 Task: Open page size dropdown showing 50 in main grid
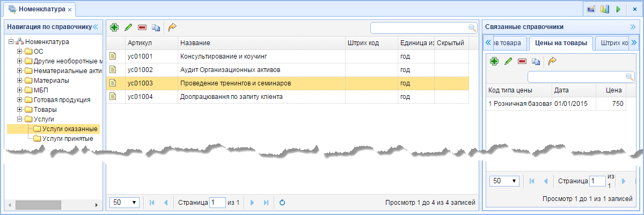[x=125, y=203]
